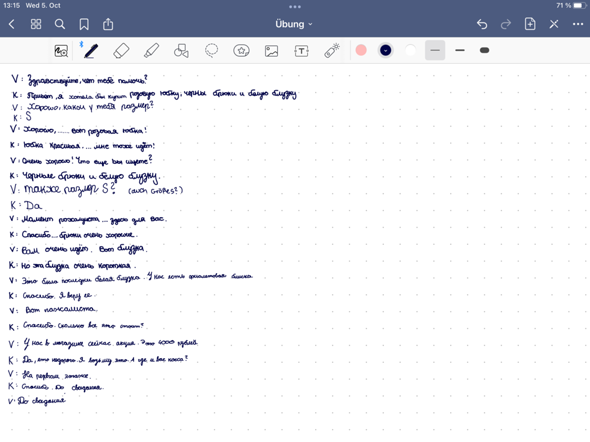
Task: Select the Pen tool
Action: pos(91,51)
